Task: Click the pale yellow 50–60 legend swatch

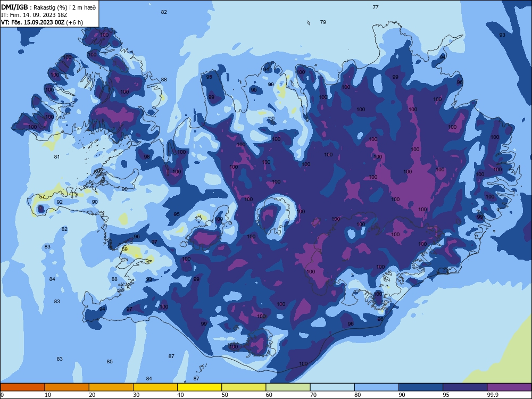Action: tap(244, 387)
